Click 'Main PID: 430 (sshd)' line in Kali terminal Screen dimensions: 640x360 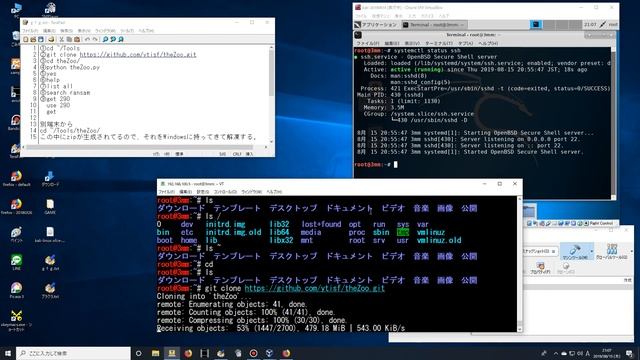tap(390, 95)
